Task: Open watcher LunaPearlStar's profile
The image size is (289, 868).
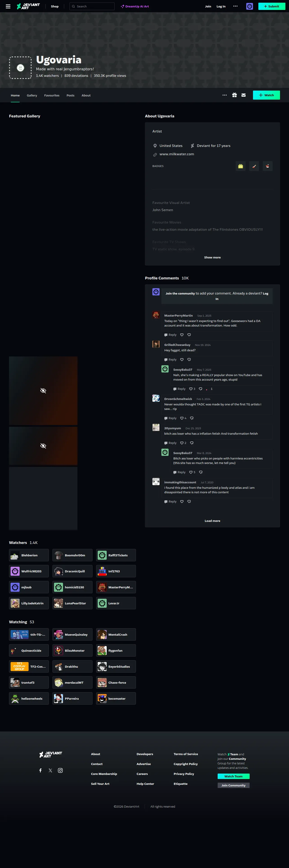Action: pos(72,603)
